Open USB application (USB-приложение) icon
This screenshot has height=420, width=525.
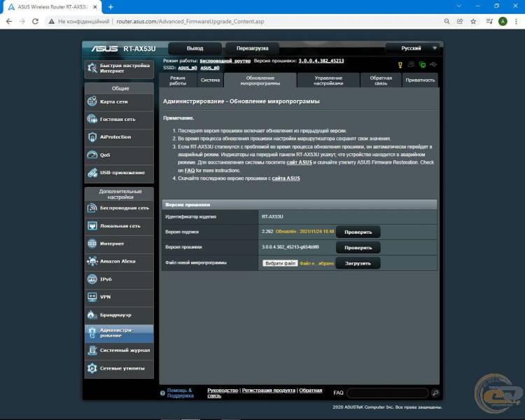[92, 172]
